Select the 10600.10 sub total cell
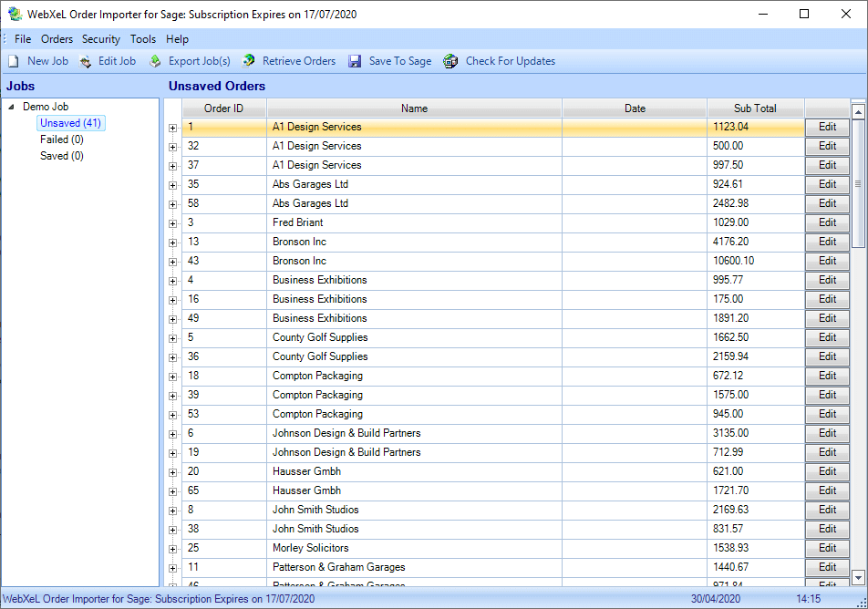The image size is (868, 609). click(756, 261)
